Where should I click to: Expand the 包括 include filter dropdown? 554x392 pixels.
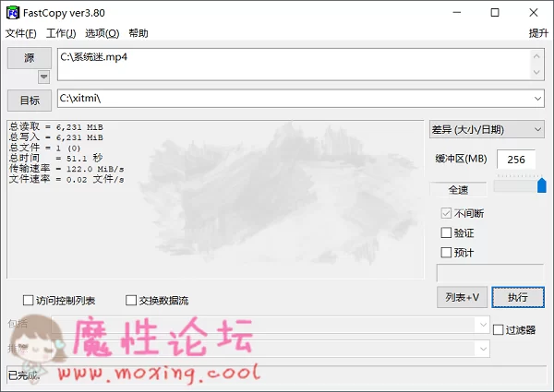pos(483,325)
